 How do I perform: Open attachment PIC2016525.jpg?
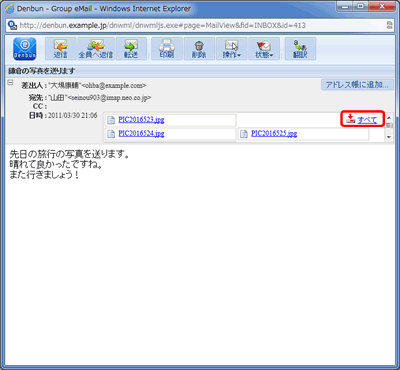274,134
